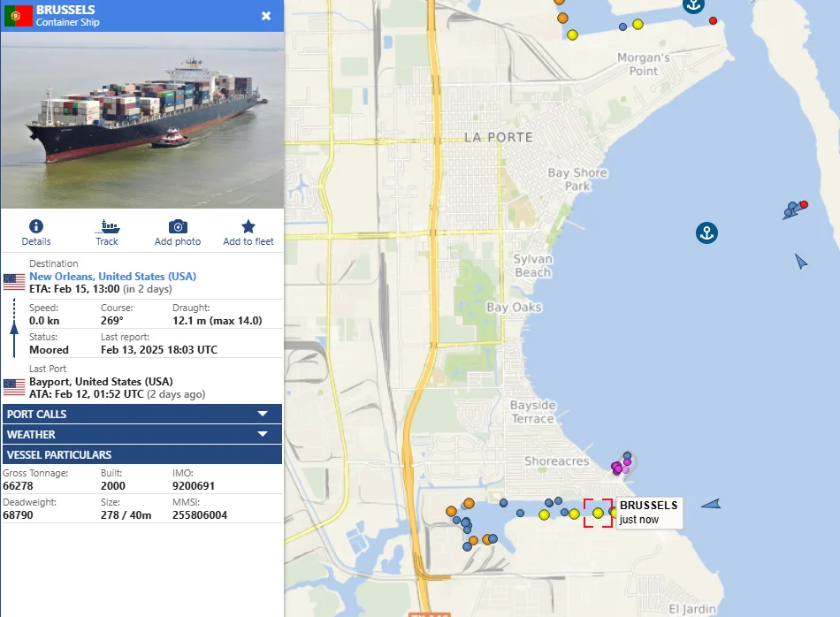The image size is (840, 617).
Task: Select the yellow vessel marker in red brackets
Action: point(598,513)
